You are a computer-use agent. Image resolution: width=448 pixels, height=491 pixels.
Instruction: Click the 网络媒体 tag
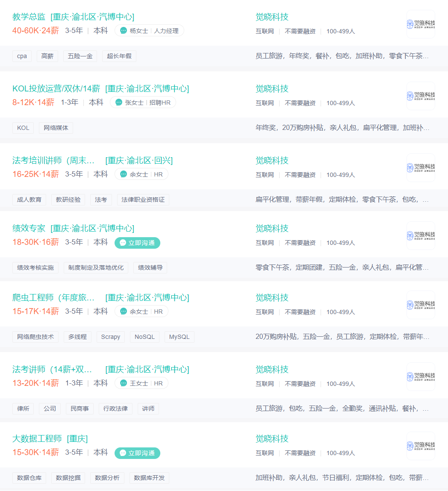(x=56, y=128)
